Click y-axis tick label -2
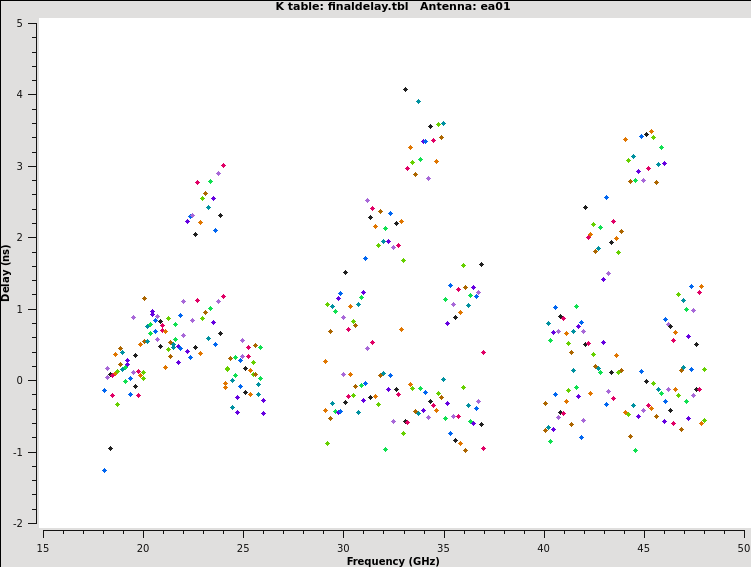Screen dimensions: 751x567 pyautogui.click(x=30, y=523)
